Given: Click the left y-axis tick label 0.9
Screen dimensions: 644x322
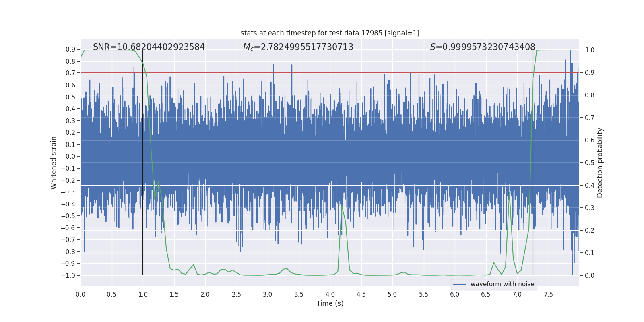Looking at the screenshot, I should (70, 49).
